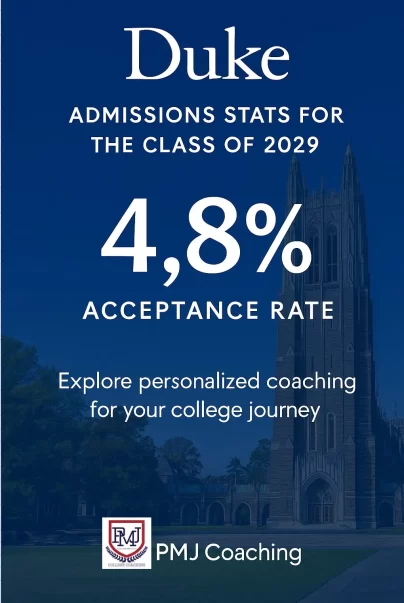
Task: Click the "for your college journey" line
Action: click(x=205, y=410)
